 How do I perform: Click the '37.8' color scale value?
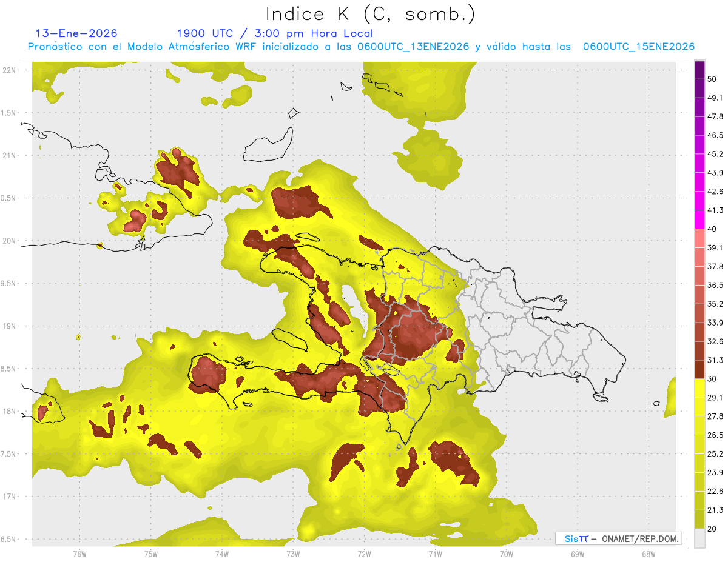tap(715, 266)
